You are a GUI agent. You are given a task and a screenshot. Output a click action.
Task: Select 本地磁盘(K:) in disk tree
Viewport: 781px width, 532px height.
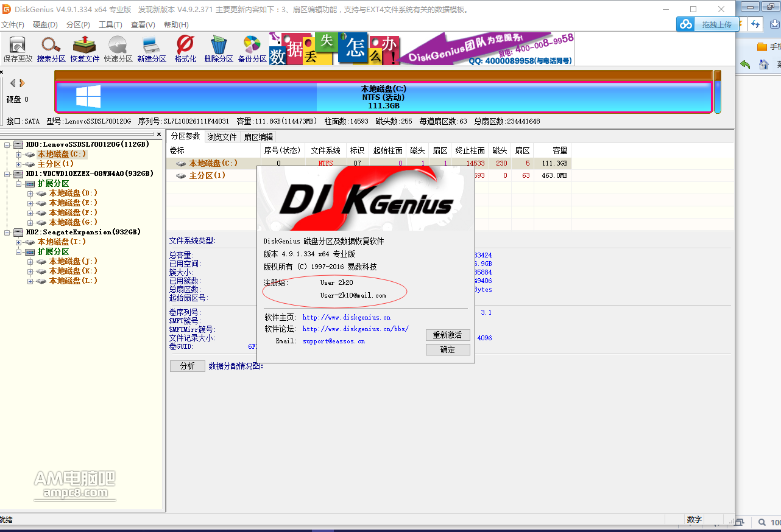tap(73, 271)
